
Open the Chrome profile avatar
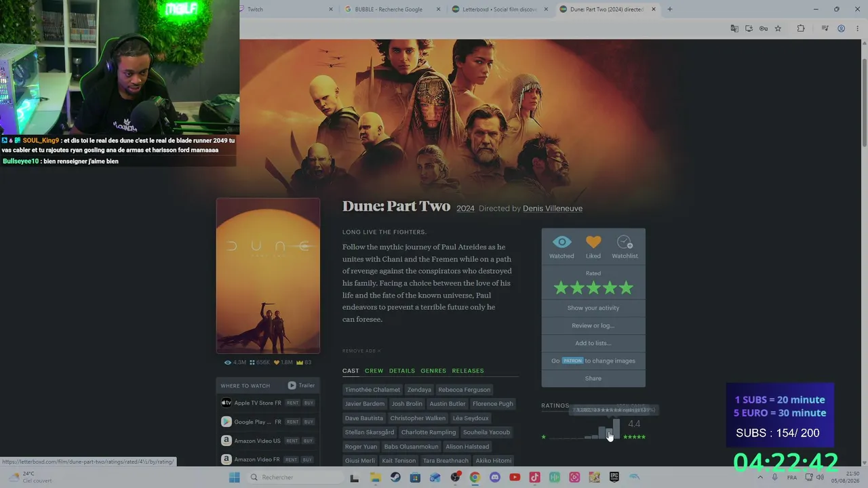[x=841, y=28]
